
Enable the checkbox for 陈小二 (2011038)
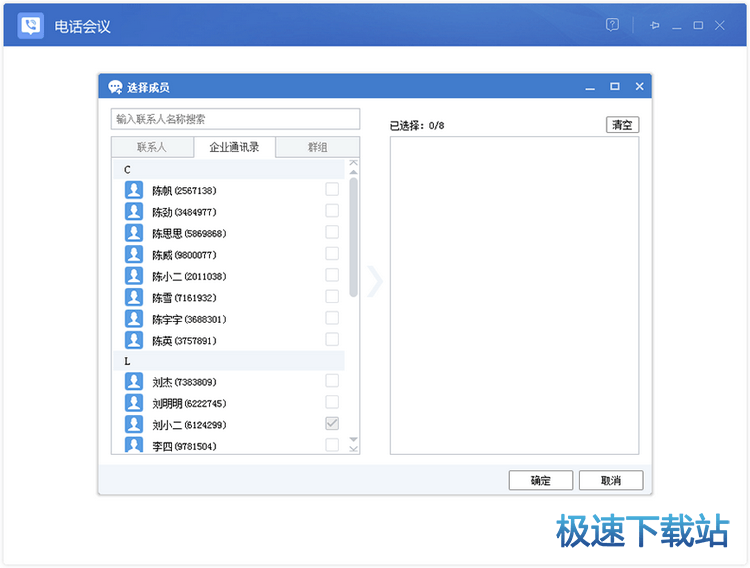pos(332,276)
